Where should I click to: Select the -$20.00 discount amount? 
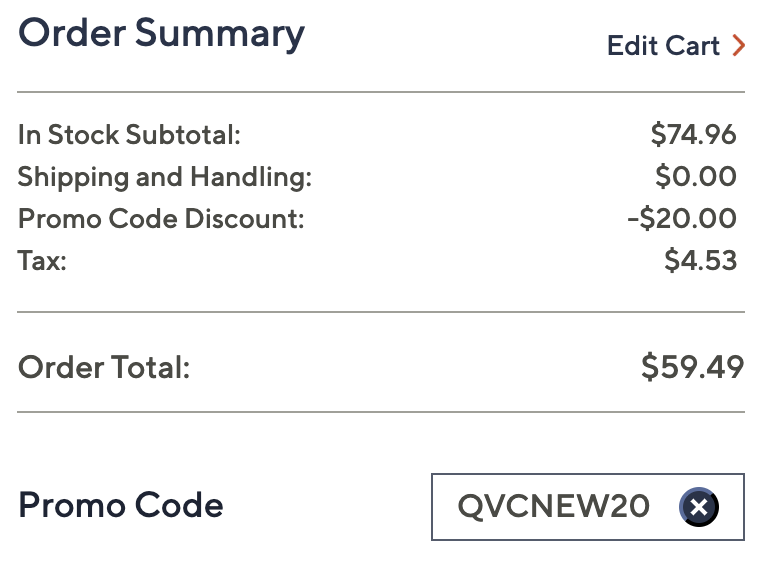(x=682, y=219)
